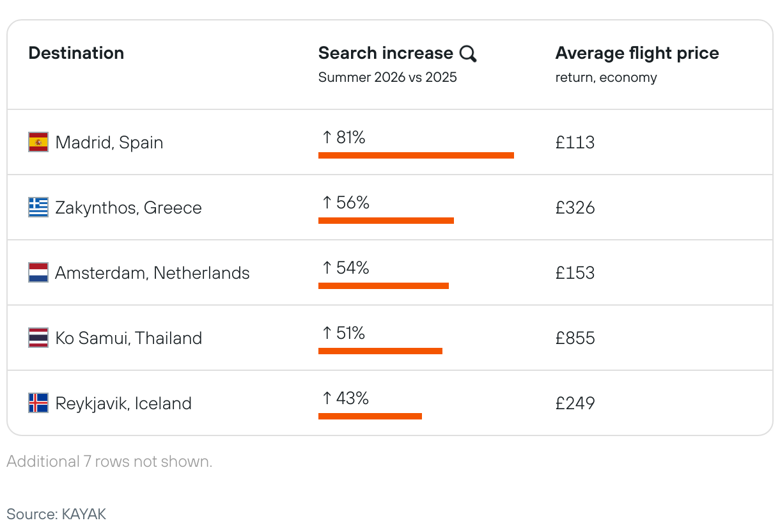Sort by Average flight price header

pos(637,53)
